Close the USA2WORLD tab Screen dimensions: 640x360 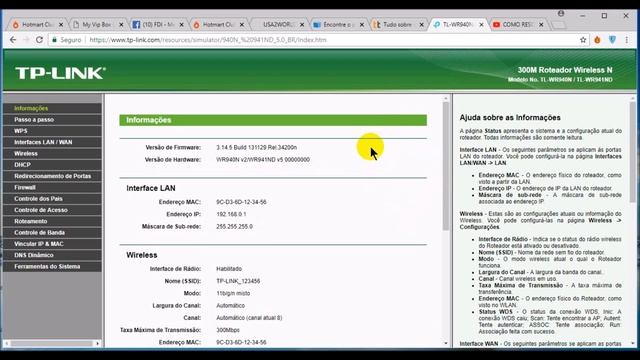click(x=302, y=25)
